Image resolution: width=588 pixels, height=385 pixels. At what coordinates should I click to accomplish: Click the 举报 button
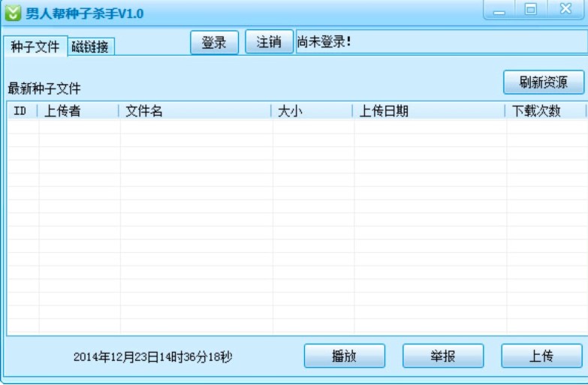pyautogui.click(x=443, y=356)
